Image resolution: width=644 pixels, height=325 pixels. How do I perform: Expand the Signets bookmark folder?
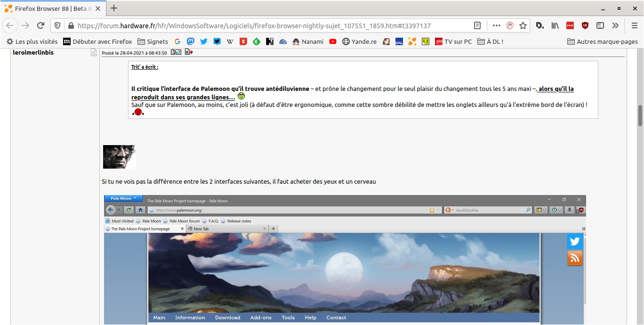click(x=153, y=41)
